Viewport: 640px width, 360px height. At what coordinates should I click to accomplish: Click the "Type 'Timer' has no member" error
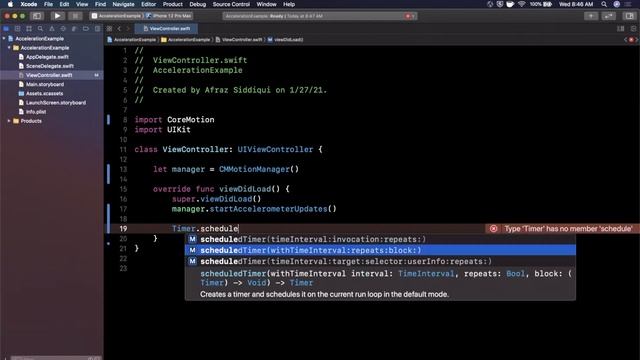point(562,229)
